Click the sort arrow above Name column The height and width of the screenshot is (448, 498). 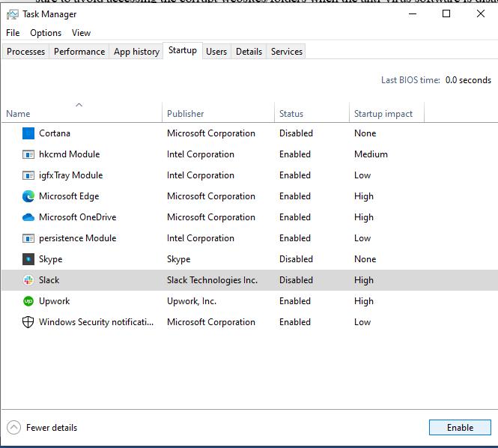[x=79, y=105]
